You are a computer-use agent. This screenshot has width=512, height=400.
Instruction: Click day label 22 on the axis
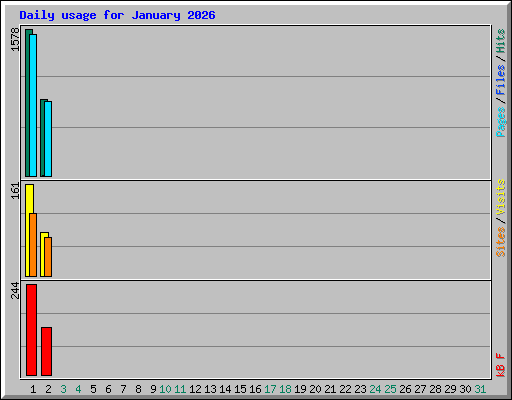coord(345,389)
